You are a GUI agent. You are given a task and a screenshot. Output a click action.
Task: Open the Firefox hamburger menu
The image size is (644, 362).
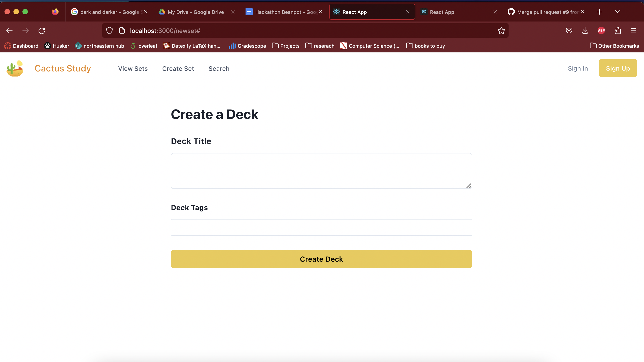click(x=633, y=31)
